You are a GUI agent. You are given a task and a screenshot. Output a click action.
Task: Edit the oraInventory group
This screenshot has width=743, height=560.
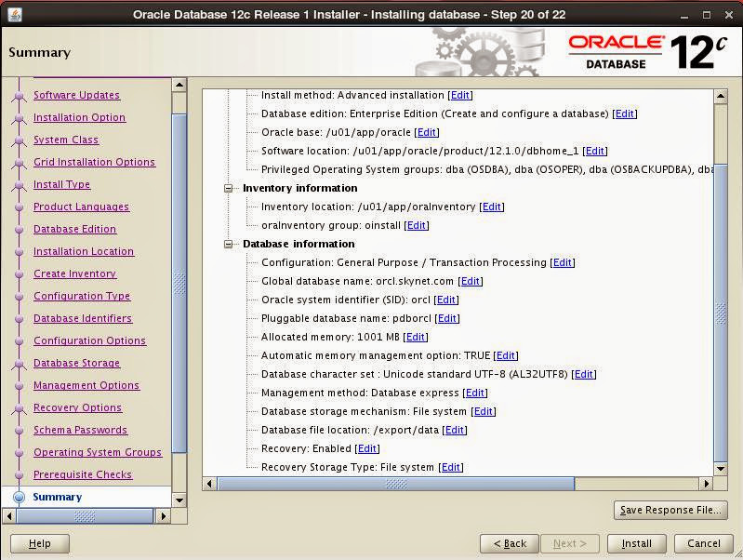[416, 225]
